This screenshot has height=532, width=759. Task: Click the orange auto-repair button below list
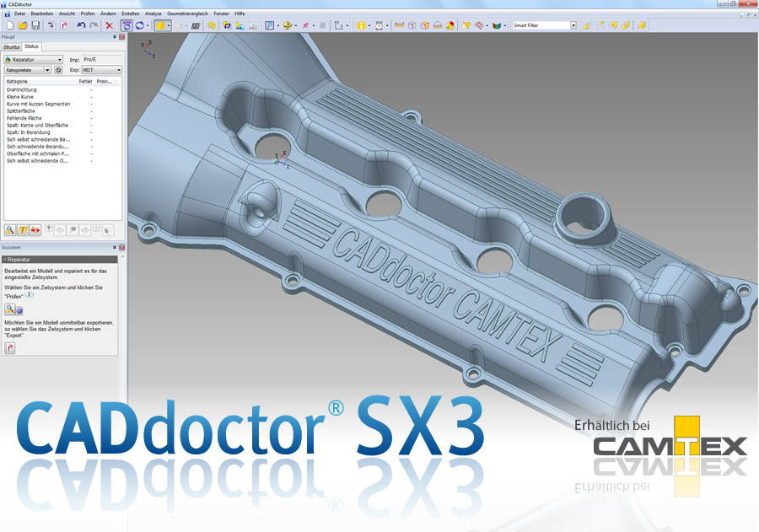click(22, 230)
